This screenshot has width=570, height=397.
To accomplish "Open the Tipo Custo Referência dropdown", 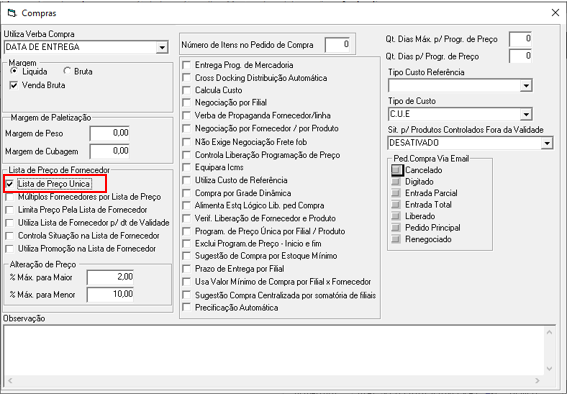I will click(x=526, y=86).
